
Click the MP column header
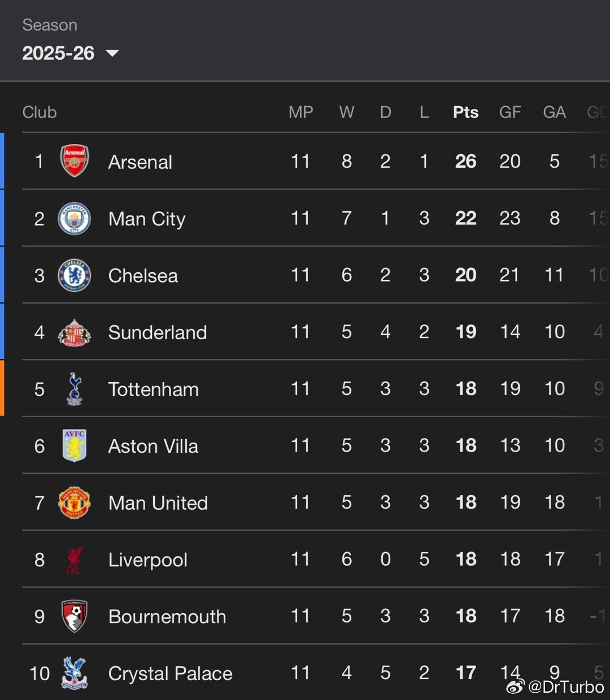(x=300, y=112)
